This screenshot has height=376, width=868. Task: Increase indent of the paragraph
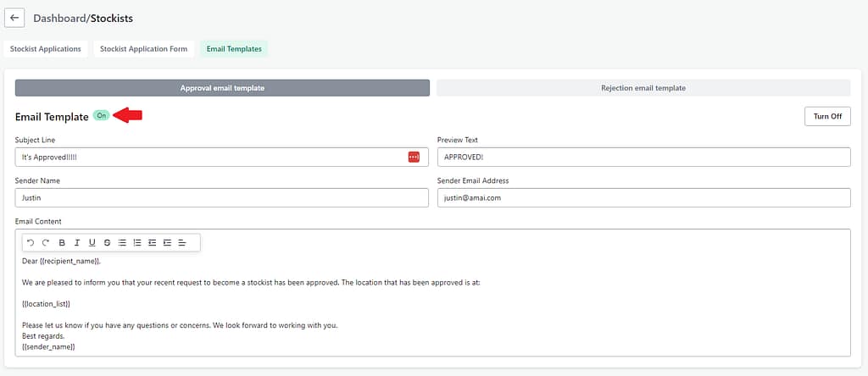pyautogui.click(x=168, y=243)
